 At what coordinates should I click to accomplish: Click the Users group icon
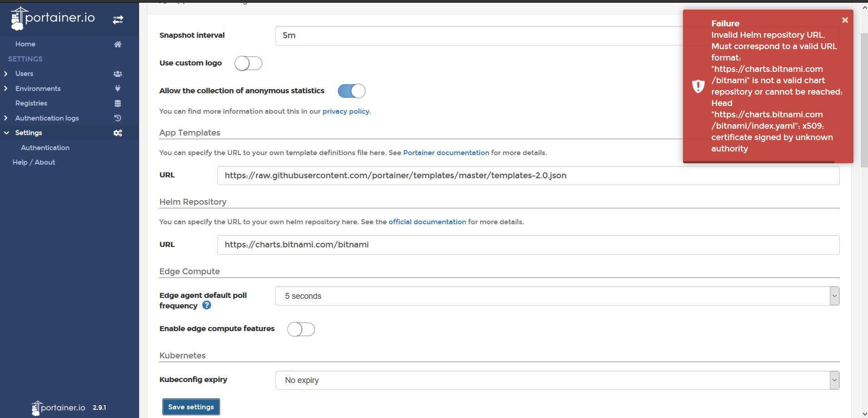pyautogui.click(x=117, y=73)
